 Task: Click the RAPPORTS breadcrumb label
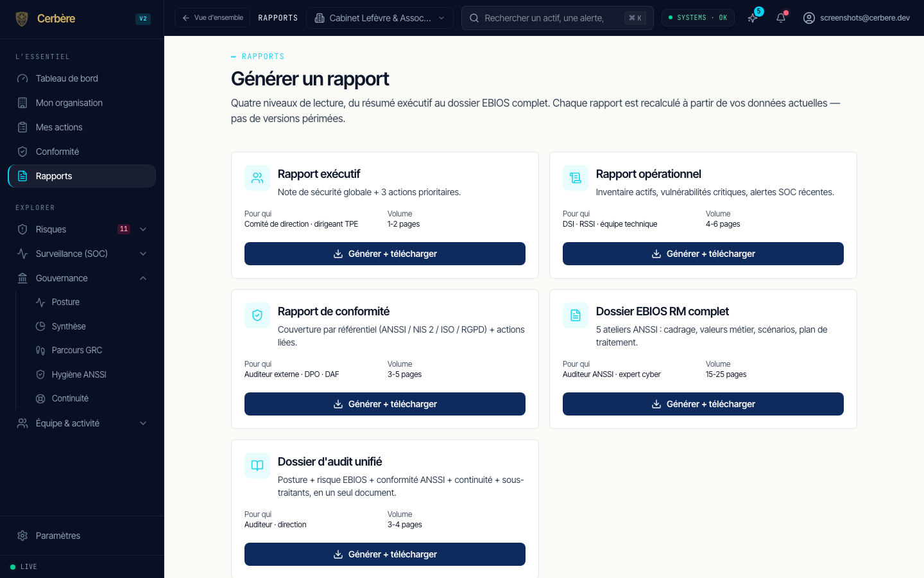278,18
